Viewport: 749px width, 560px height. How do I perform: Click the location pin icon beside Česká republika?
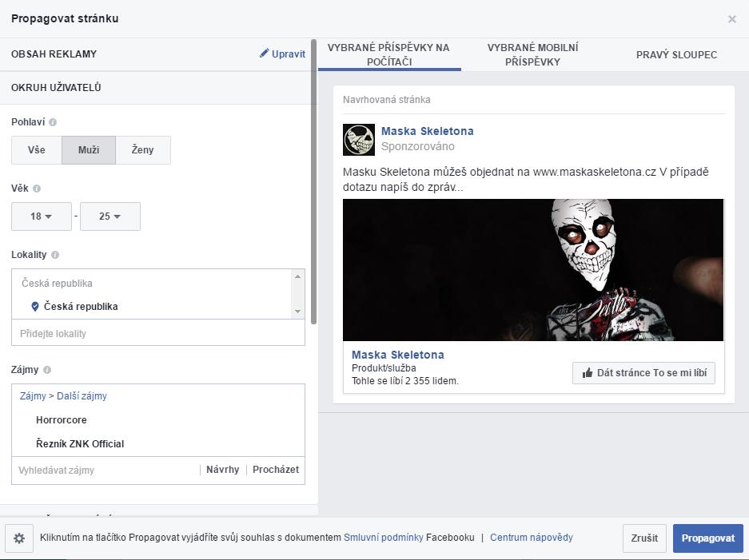[35, 307]
